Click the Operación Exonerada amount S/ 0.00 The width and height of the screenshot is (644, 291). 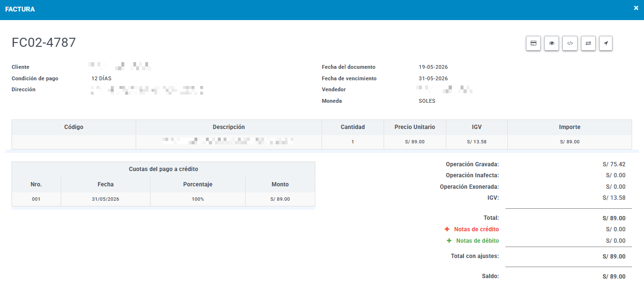[616, 187]
